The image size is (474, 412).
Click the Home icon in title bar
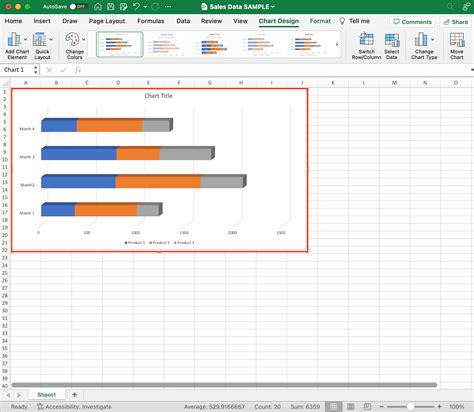[98, 6]
